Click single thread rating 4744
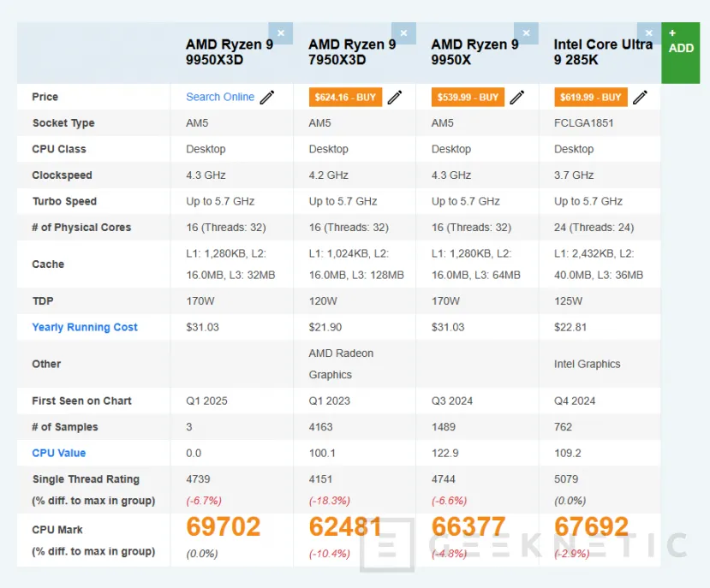 point(444,479)
